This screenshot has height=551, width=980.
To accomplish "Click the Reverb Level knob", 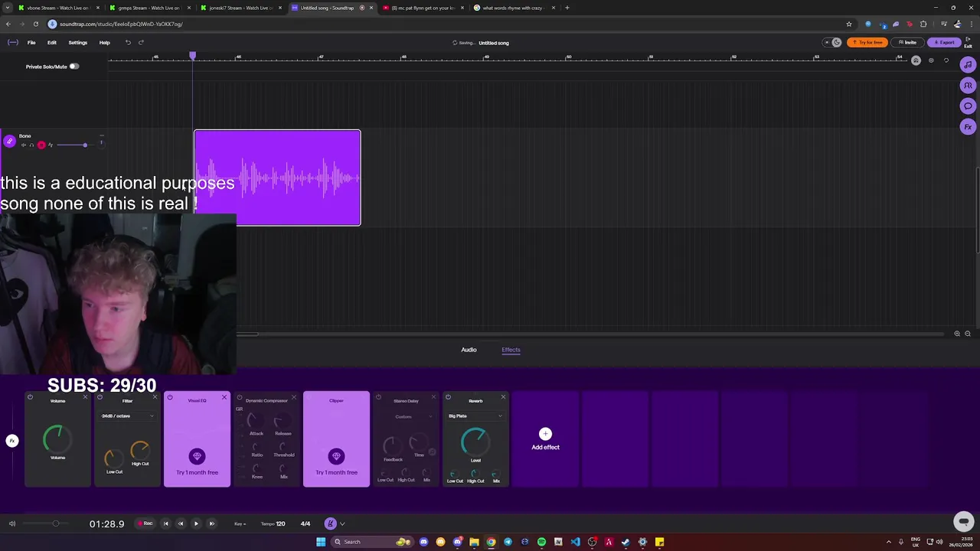I will tap(475, 441).
